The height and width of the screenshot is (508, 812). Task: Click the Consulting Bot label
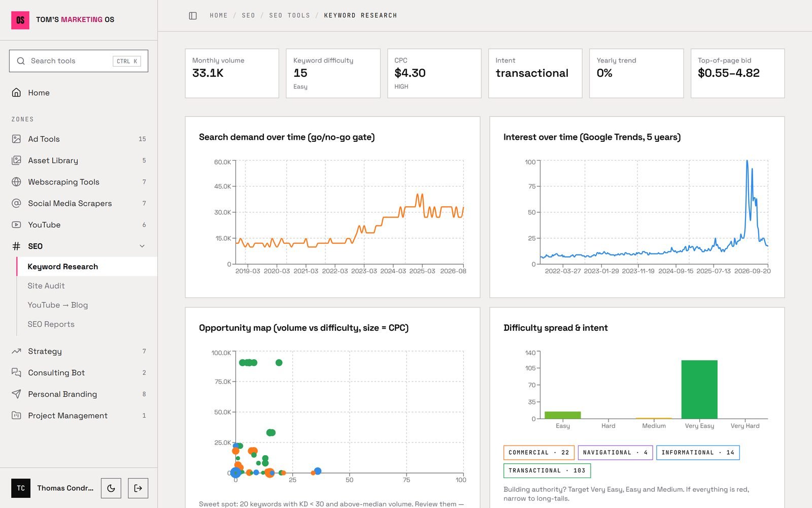coord(56,372)
